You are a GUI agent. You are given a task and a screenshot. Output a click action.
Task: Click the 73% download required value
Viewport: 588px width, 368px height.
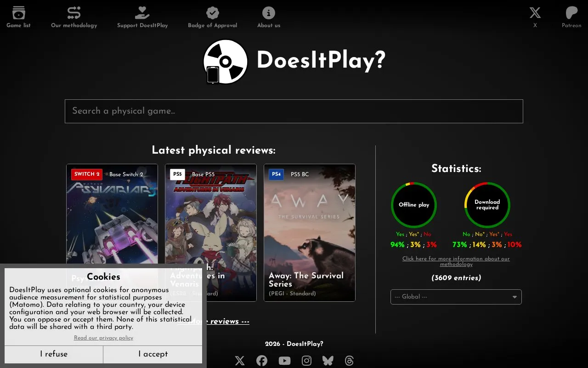[x=459, y=245]
